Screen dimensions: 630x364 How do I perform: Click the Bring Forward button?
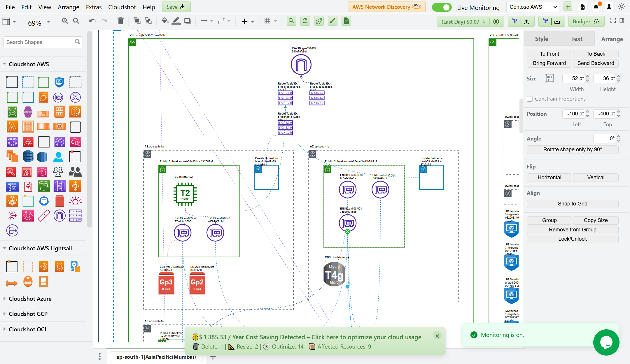coord(549,63)
